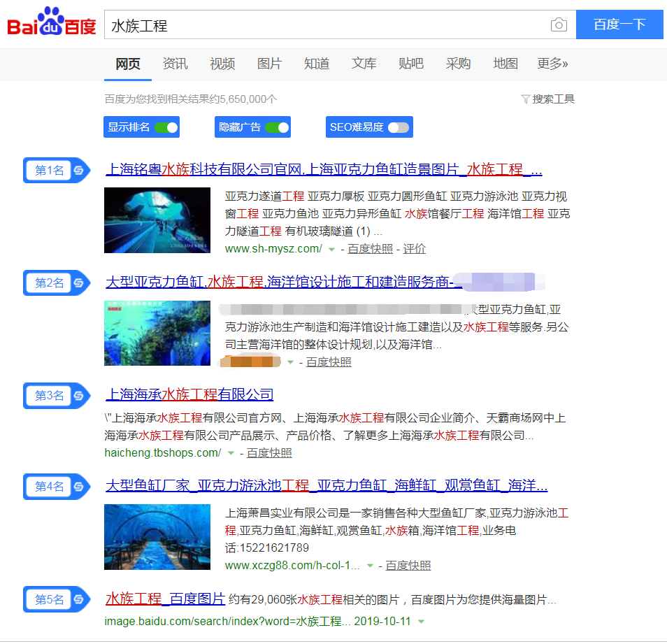This screenshot has height=644, width=667.
Task: Click URL haicheng.tbshops.com/
Action: tap(163, 453)
